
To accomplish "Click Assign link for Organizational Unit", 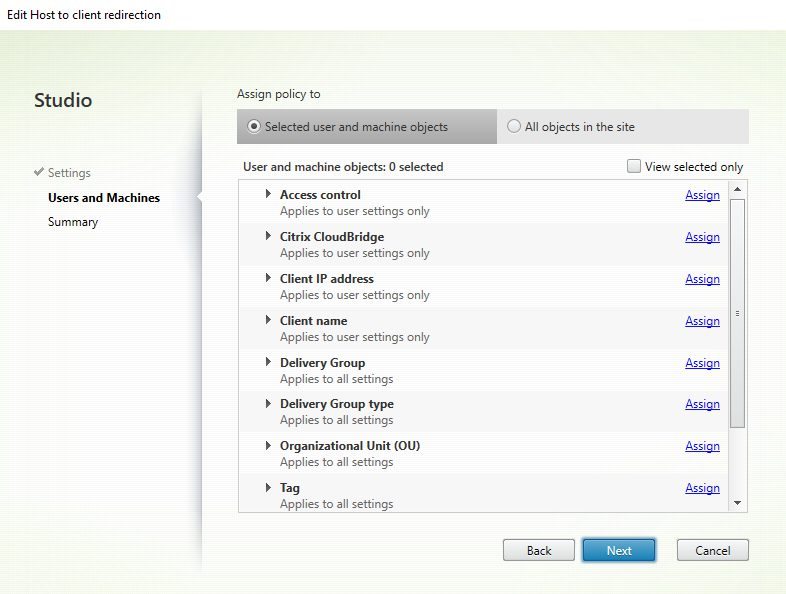I will tap(702, 446).
